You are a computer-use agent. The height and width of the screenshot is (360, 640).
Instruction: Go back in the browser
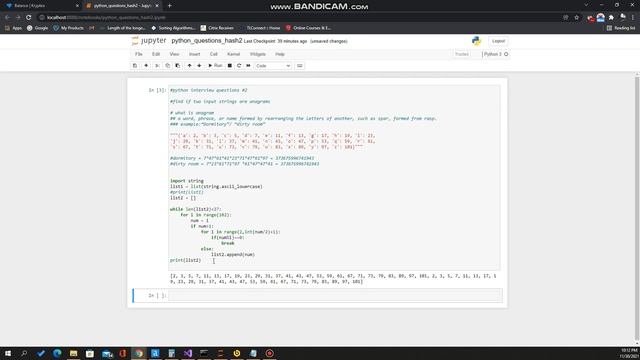[x=7, y=18]
